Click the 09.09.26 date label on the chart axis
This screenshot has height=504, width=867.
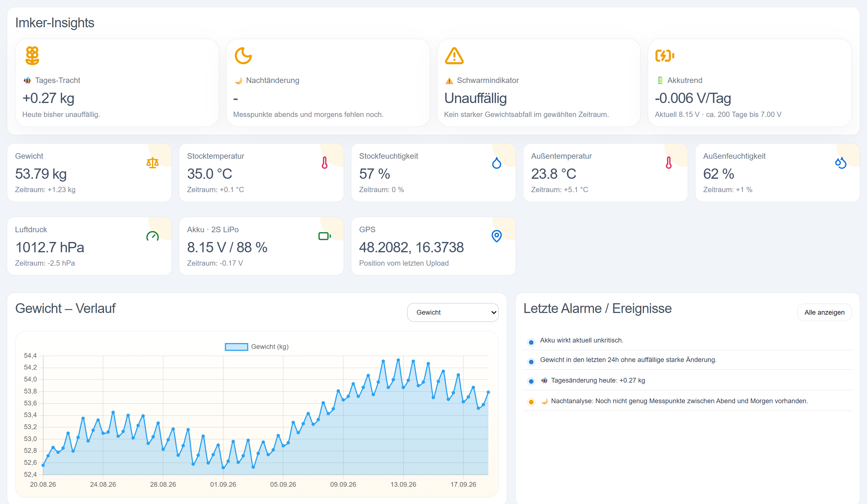pos(343,485)
